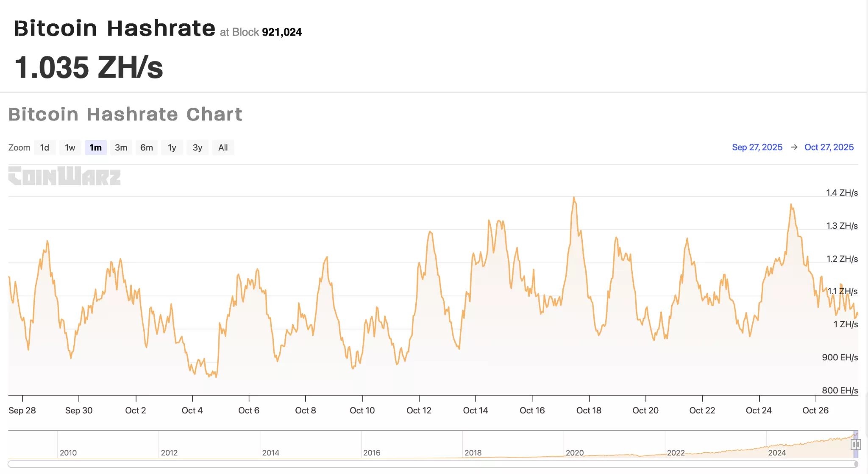Select the 3y zoom option
Viewport: 868px width, 474px height.
(198, 147)
